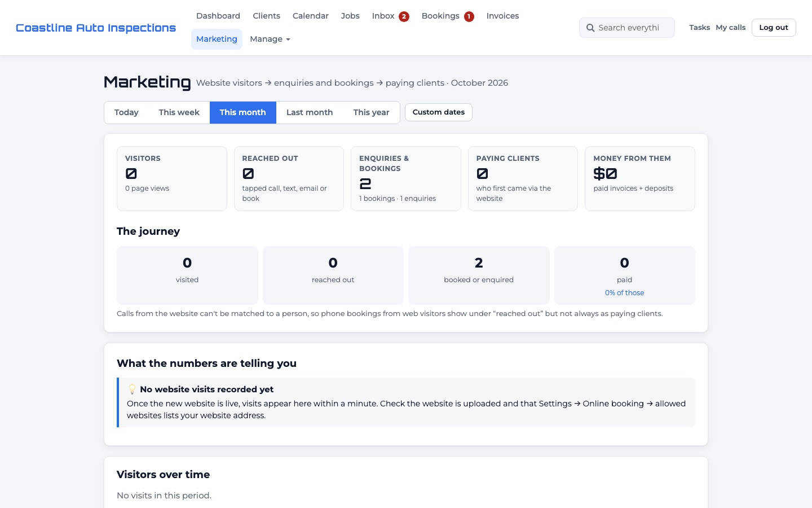Open the Dashboard page

pyautogui.click(x=218, y=16)
